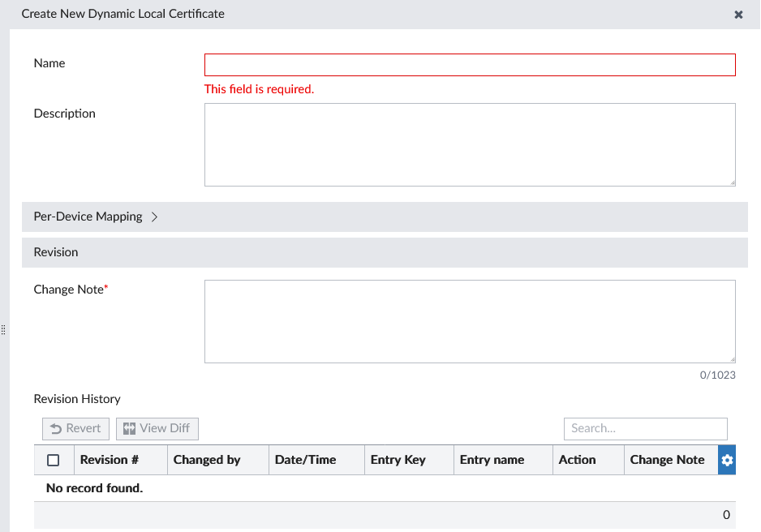Click the Entry name column header

[503, 460]
